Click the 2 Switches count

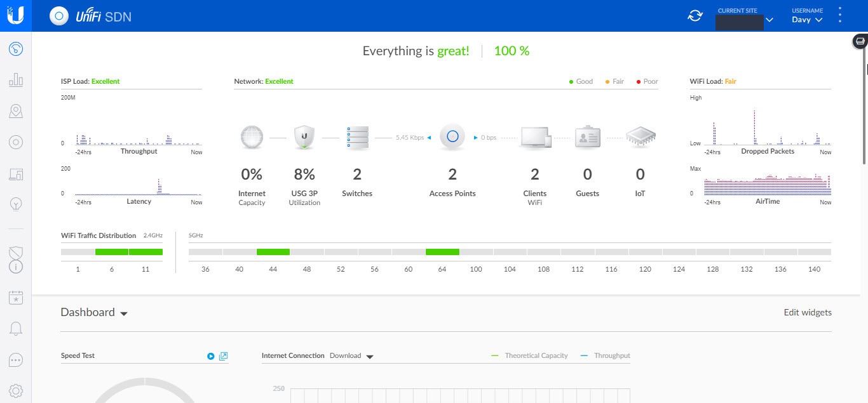(x=357, y=175)
